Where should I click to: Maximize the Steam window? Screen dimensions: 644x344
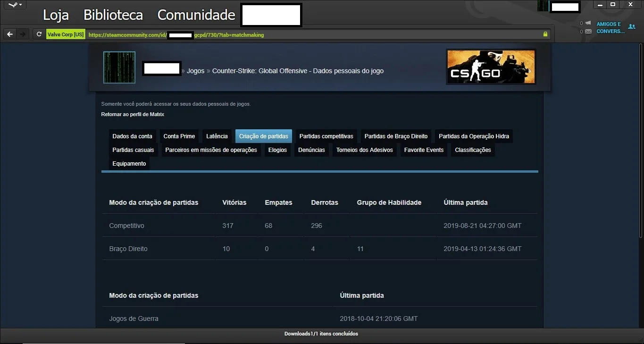[x=613, y=4]
